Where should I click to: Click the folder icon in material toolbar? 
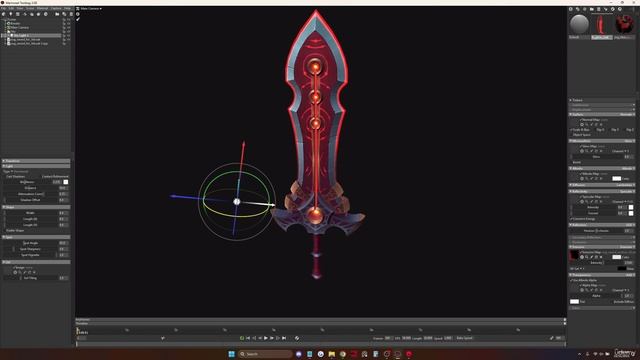coord(591,9)
